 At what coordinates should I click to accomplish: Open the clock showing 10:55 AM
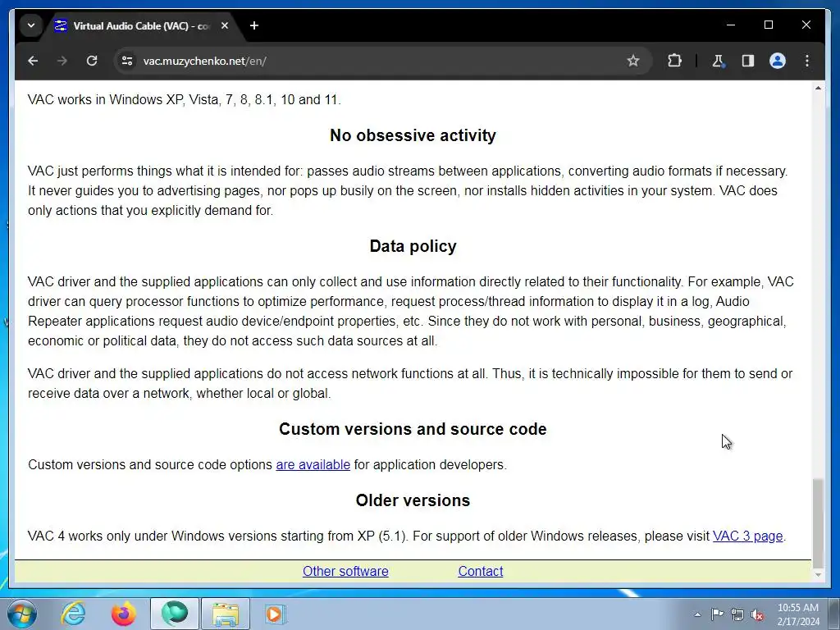[797, 614]
